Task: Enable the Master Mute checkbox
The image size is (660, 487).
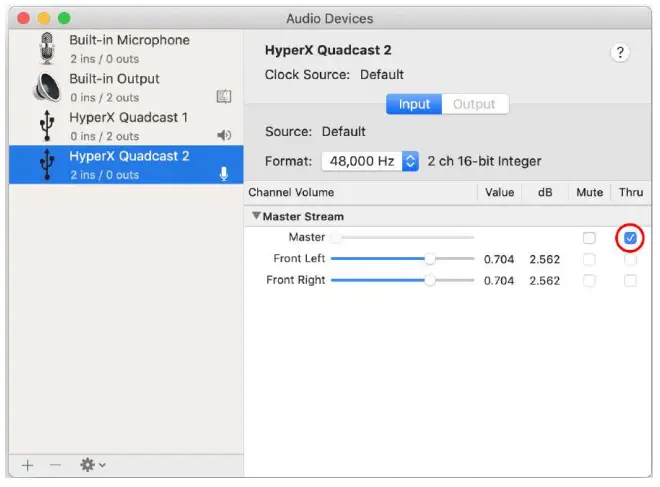Action: (589, 238)
